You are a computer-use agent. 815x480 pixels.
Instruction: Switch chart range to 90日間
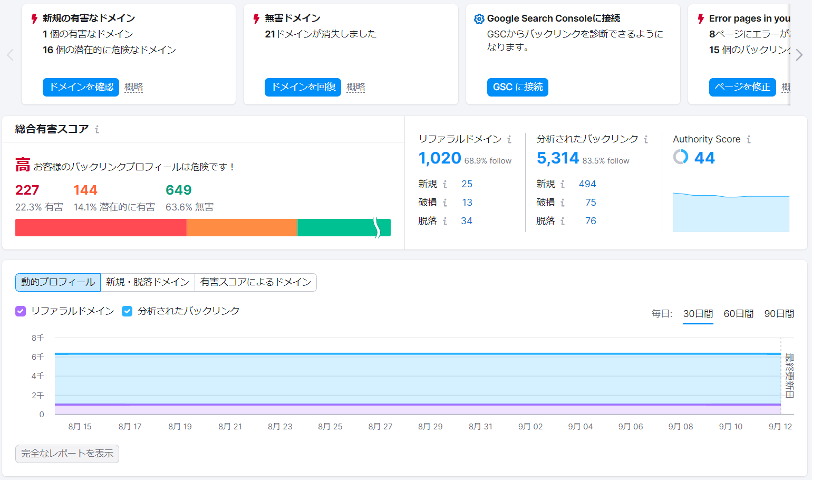(778, 314)
